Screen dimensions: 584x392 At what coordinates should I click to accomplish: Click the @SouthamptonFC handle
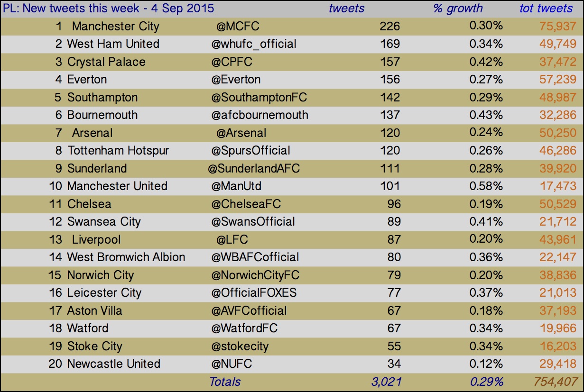coord(259,98)
